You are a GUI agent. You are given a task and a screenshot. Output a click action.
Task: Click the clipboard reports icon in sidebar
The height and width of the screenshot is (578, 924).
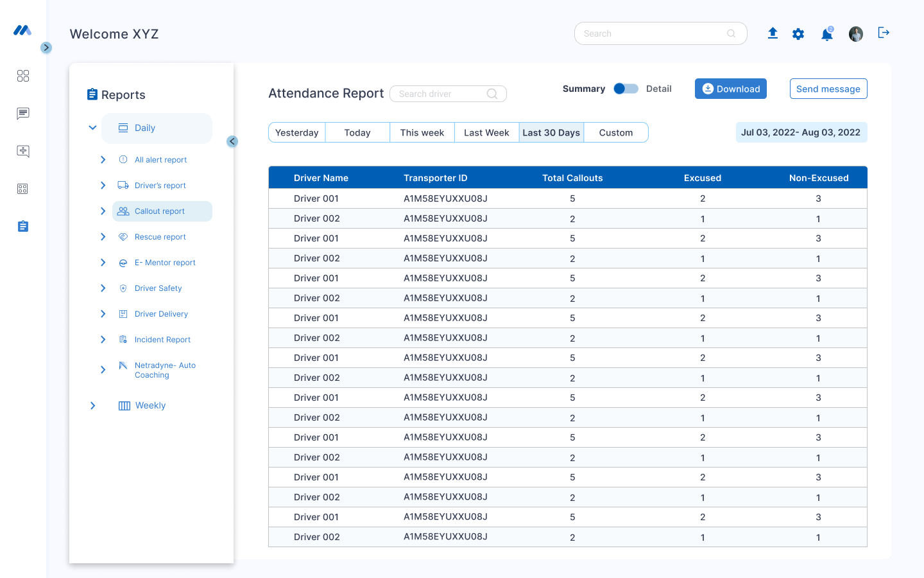pyautogui.click(x=23, y=226)
